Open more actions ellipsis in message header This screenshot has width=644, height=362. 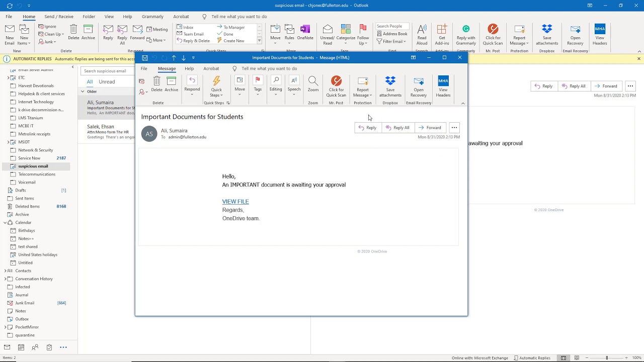(454, 128)
